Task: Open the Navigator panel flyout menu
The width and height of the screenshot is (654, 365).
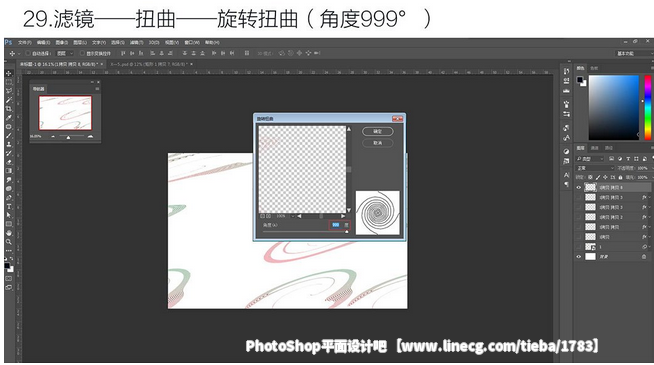Action: [x=97, y=88]
